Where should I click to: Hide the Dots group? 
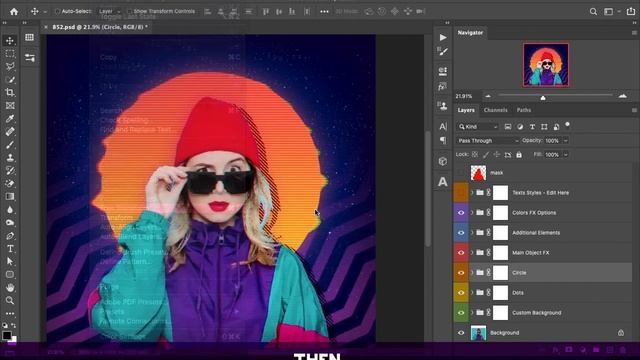coord(461,293)
